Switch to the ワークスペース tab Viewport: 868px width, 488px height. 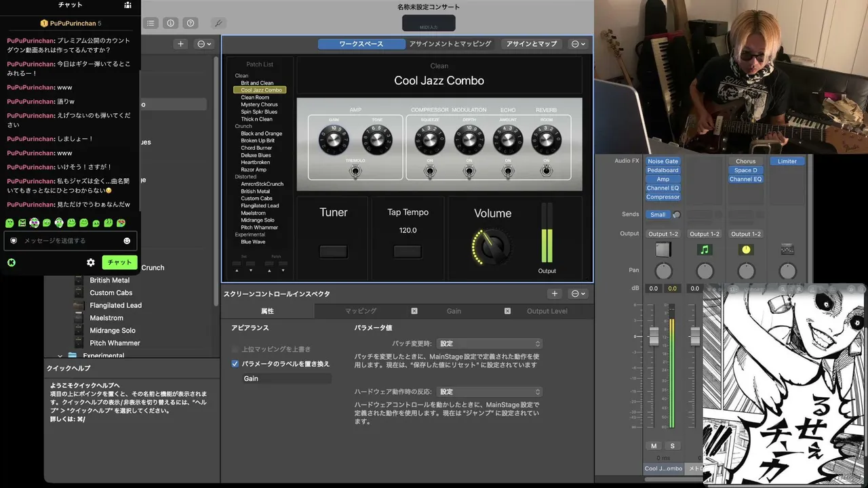(361, 44)
